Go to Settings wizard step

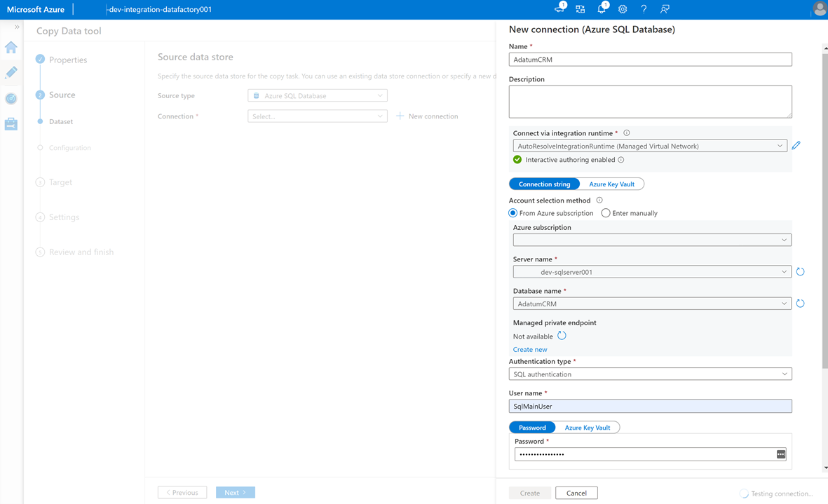coord(64,217)
